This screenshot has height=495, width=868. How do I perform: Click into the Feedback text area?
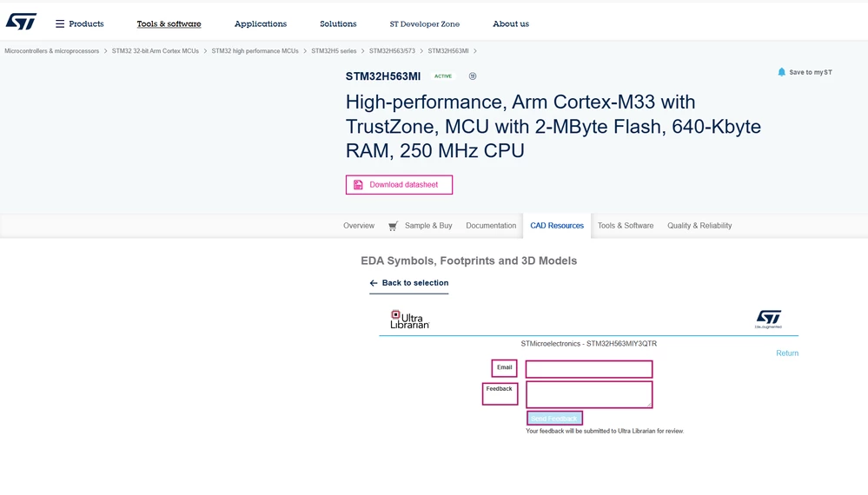(589, 394)
